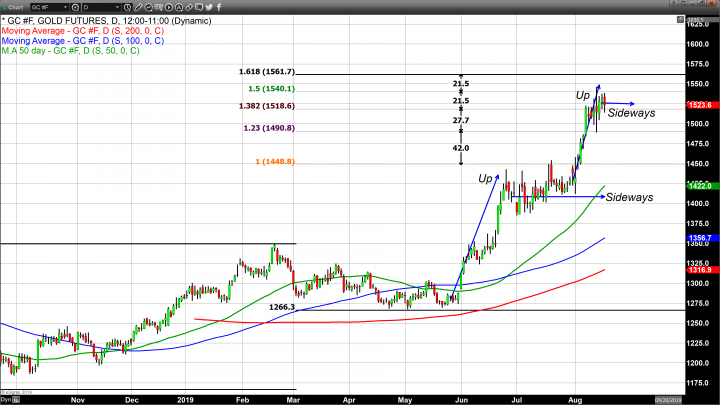The height and width of the screenshot is (405, 720).
Task: Click the date box on time axis
Action: coord(669,400)
